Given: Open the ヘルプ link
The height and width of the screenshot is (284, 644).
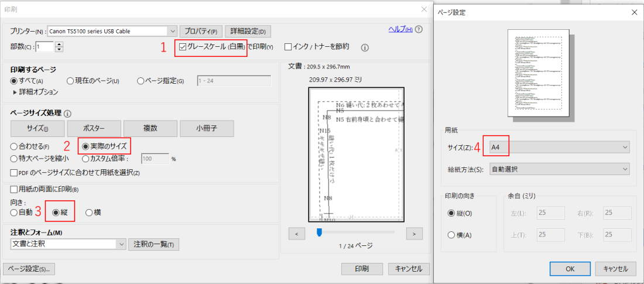Looking at the screenshot, I should (x=400, y=30).
